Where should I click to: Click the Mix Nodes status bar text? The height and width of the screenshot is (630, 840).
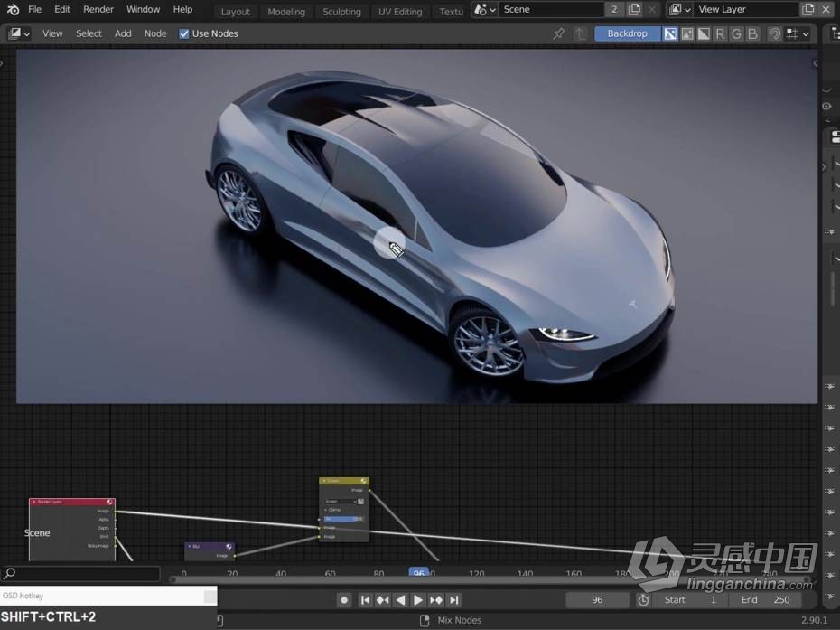point(460,620)
